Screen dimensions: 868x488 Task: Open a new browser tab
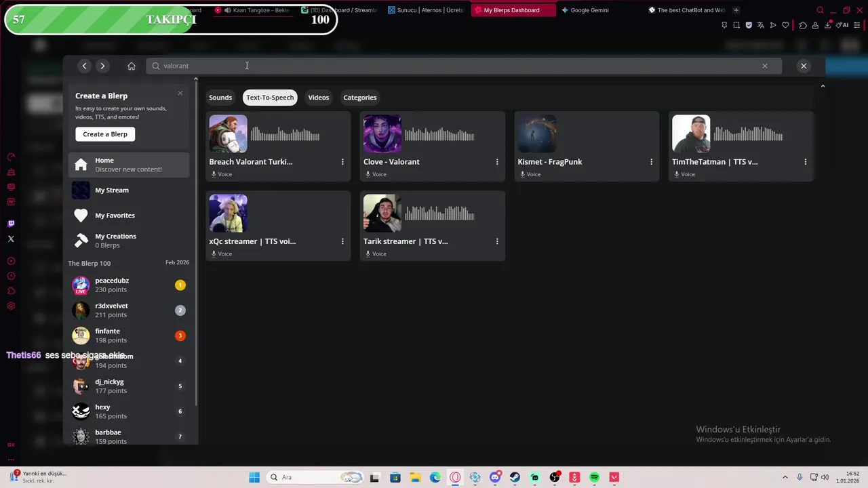(736, 10)
